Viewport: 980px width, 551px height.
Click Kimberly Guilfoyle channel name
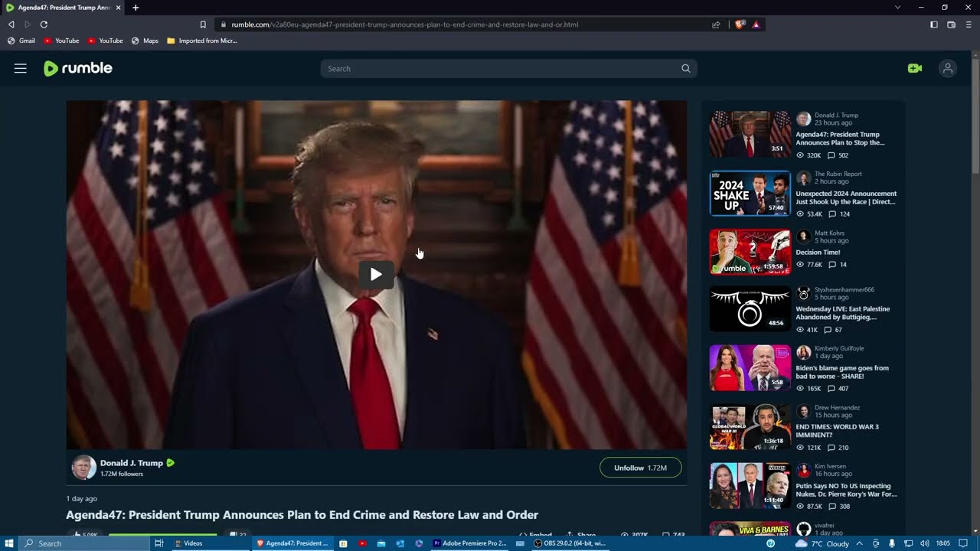[x=839, y=348]
